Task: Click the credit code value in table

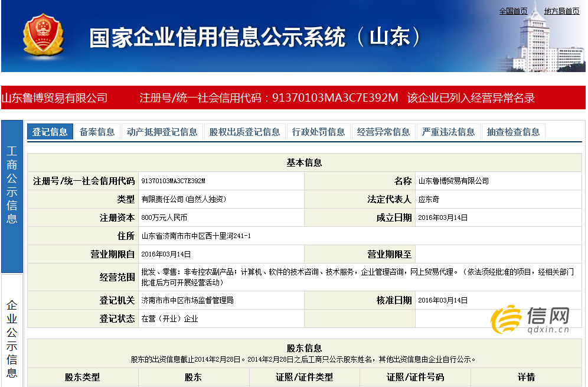Action: [x=173, y=181]
